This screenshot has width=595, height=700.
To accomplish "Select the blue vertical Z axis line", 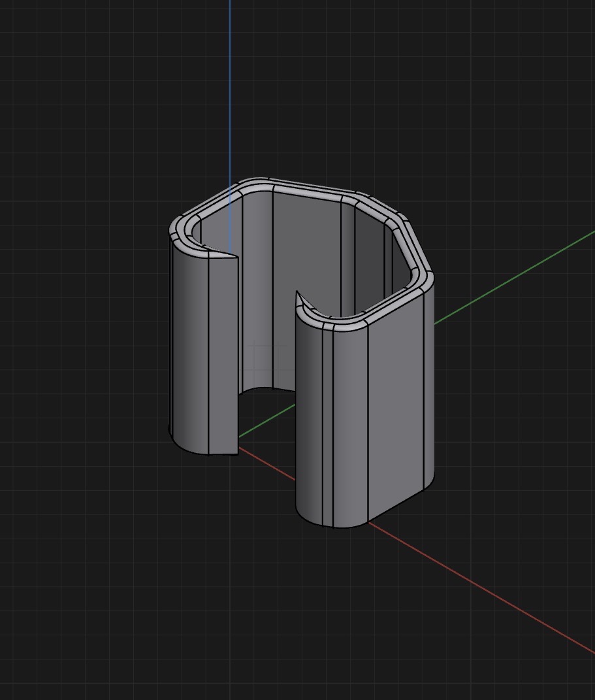I will 230,90.
